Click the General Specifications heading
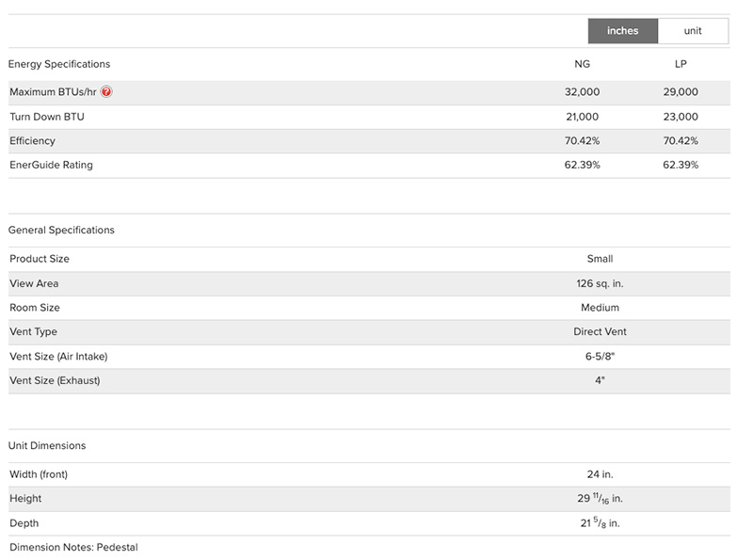 point(62,230)
